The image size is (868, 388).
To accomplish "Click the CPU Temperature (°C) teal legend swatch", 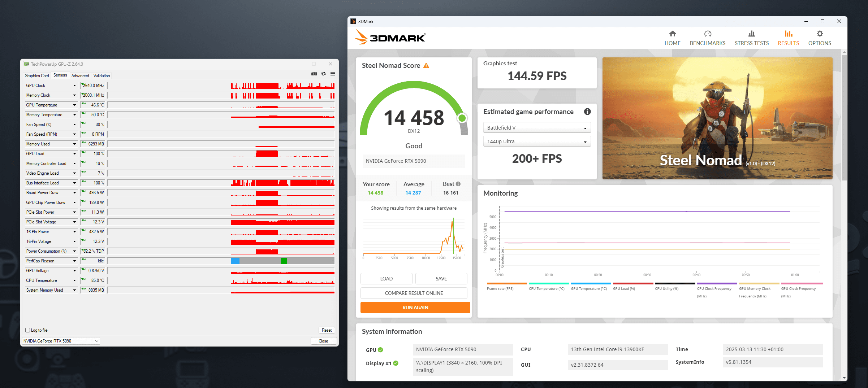I will pyautogui.click(x=549, y=283).
